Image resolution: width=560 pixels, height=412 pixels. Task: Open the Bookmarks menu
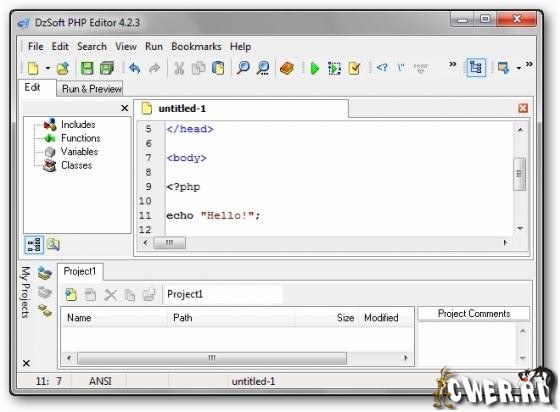tap(196, 46)
